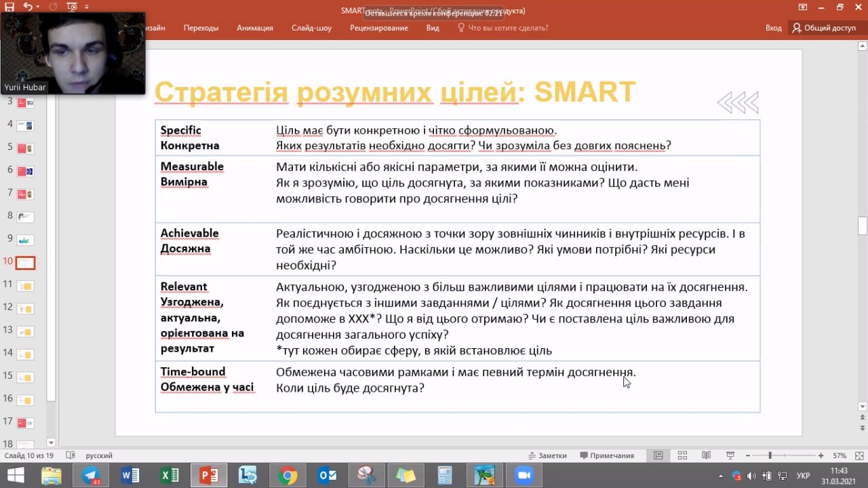Screen dimensions: 868x488
Task: Select slide 12 thumbnail
Action: click(26, 308)
